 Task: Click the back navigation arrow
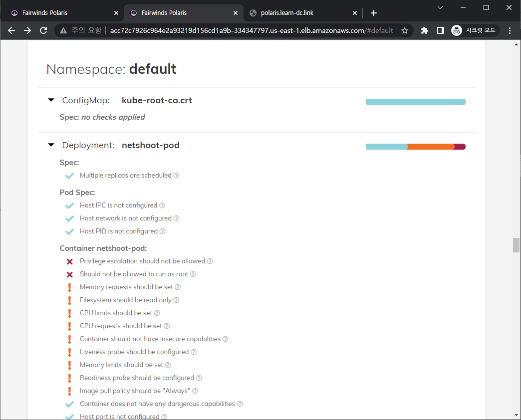tap(11, 30)
